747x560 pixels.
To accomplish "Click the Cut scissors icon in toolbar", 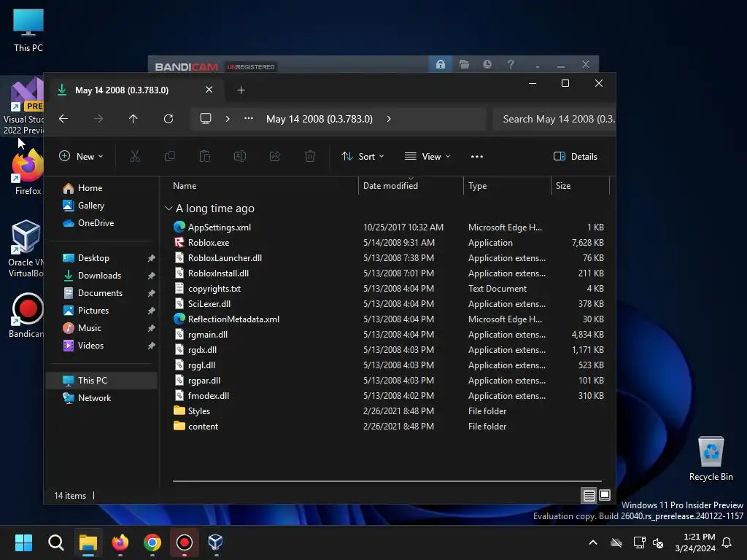I will tap(135, 156).
